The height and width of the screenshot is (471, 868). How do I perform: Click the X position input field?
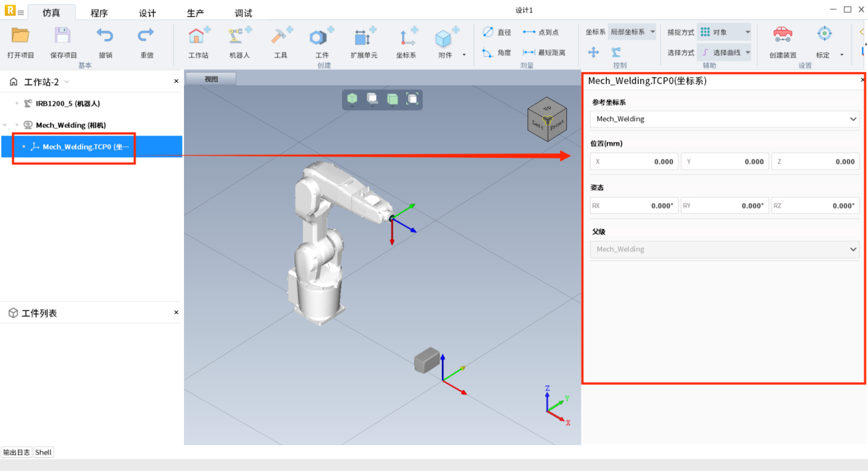[635, 162]
